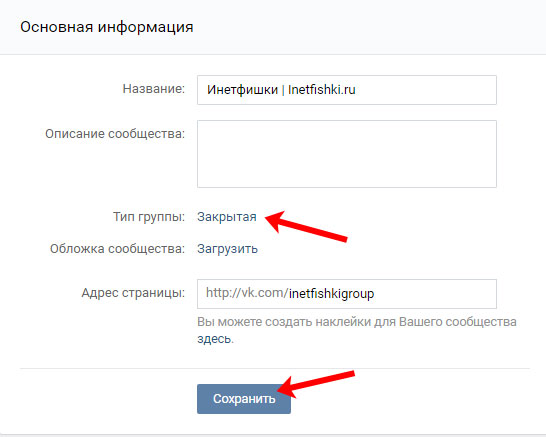
Task: Click the http://vk.com/ prefix in the address field
Action: (x=247, y=293)
